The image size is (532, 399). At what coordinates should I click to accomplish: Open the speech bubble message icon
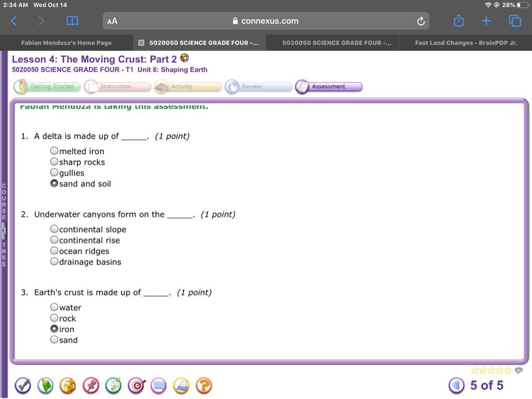pyautogui.click(x=159, y=386)
